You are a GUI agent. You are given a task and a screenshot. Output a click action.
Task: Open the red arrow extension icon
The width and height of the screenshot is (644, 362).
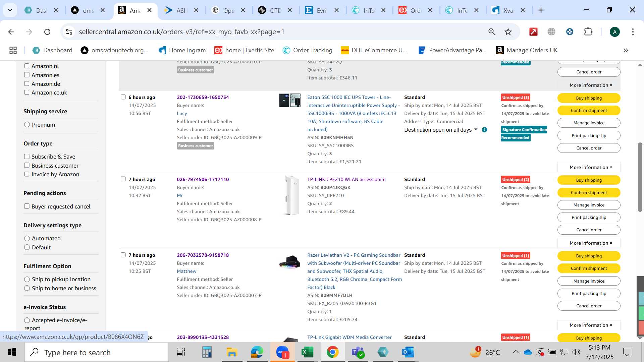point(533,32)
